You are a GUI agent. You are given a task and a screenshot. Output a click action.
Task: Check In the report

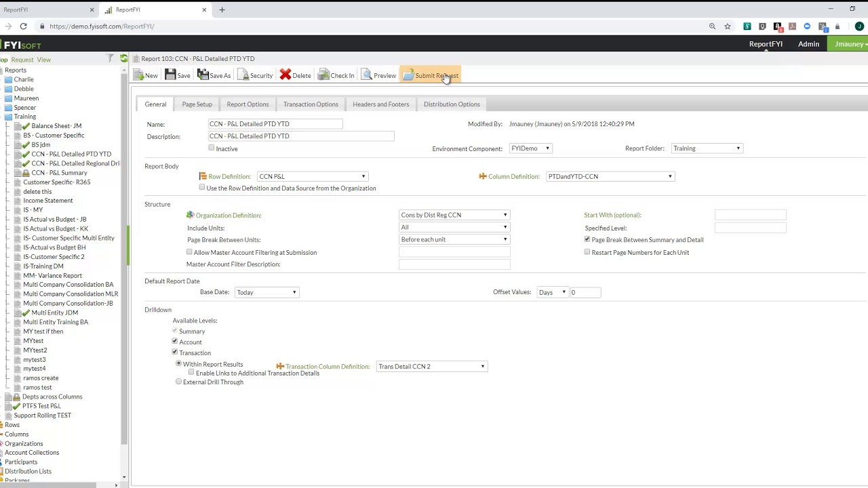pos(336,75)
